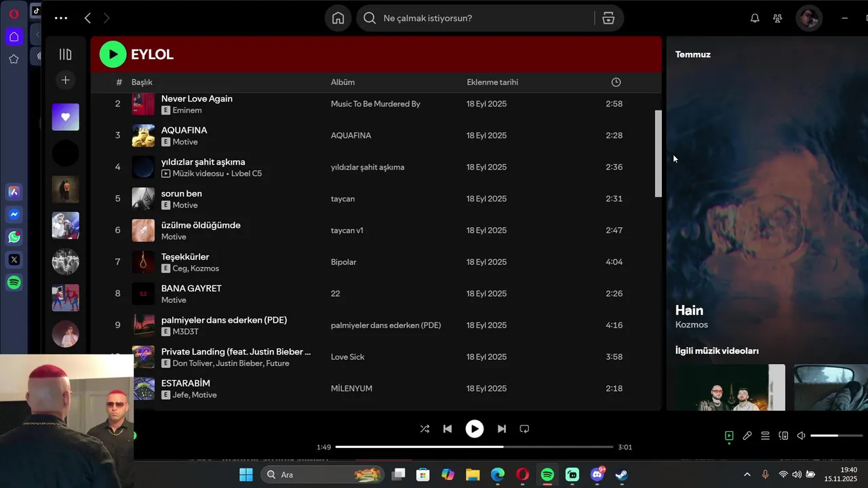Toggle the queue panel
868x488 pixels.
(x=765, y=436)
